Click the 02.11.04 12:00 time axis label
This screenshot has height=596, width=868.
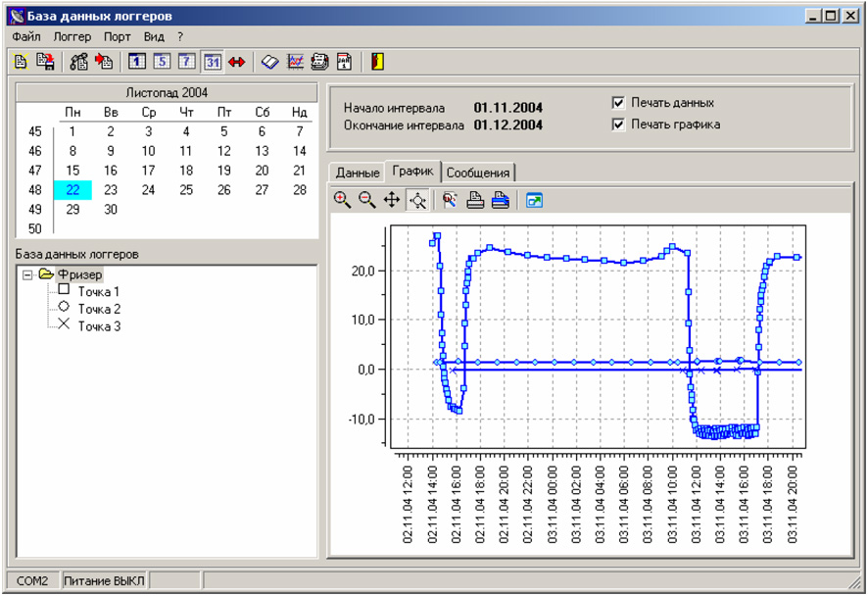[408, 504]
